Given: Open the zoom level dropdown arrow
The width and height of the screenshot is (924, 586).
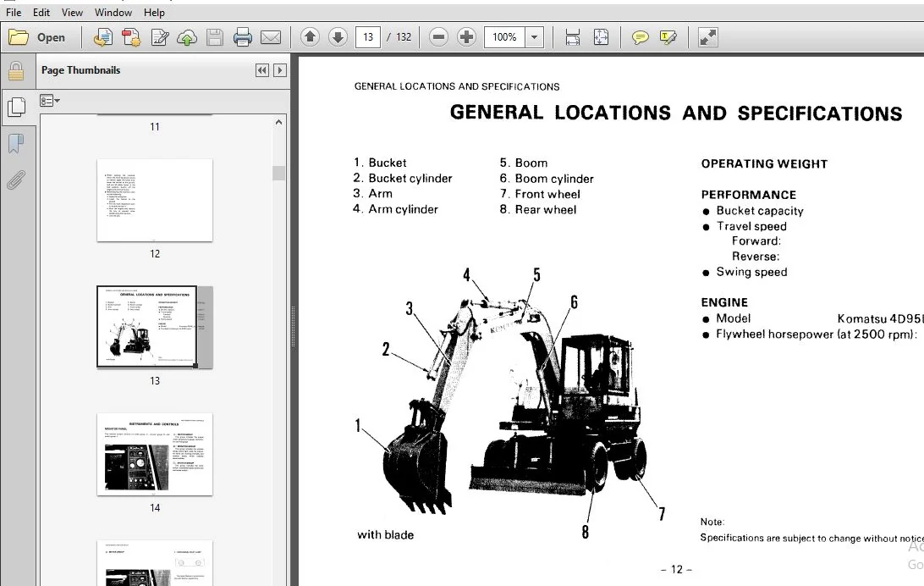Looking at the screenshot, I should tap(534, 37).
